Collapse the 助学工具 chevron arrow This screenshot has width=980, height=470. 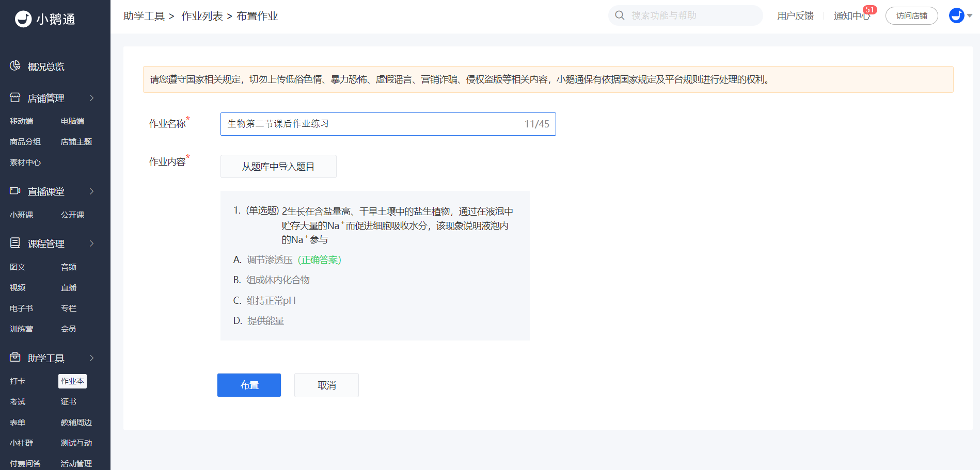pyautogui.click(x=92, y=358)
